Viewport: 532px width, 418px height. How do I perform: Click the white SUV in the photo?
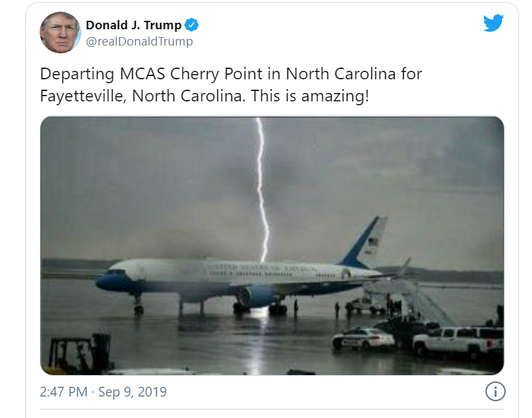click(458, 341)
